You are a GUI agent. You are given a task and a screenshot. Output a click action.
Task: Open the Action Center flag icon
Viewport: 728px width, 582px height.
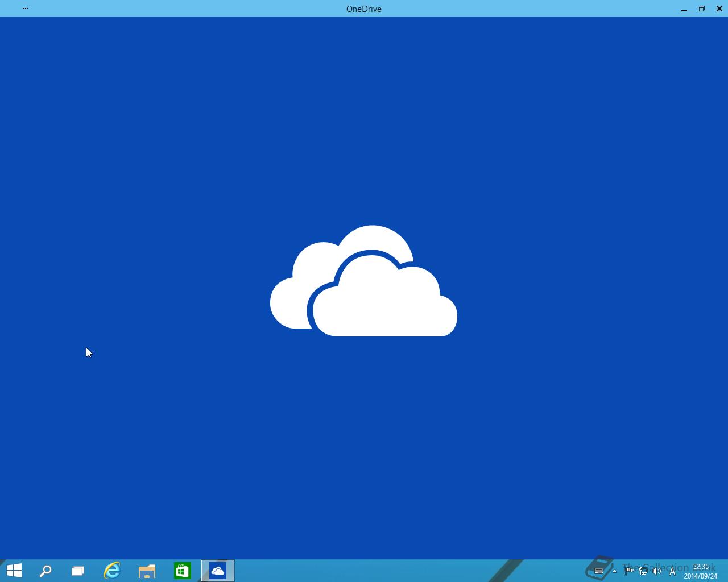(628, 571)
